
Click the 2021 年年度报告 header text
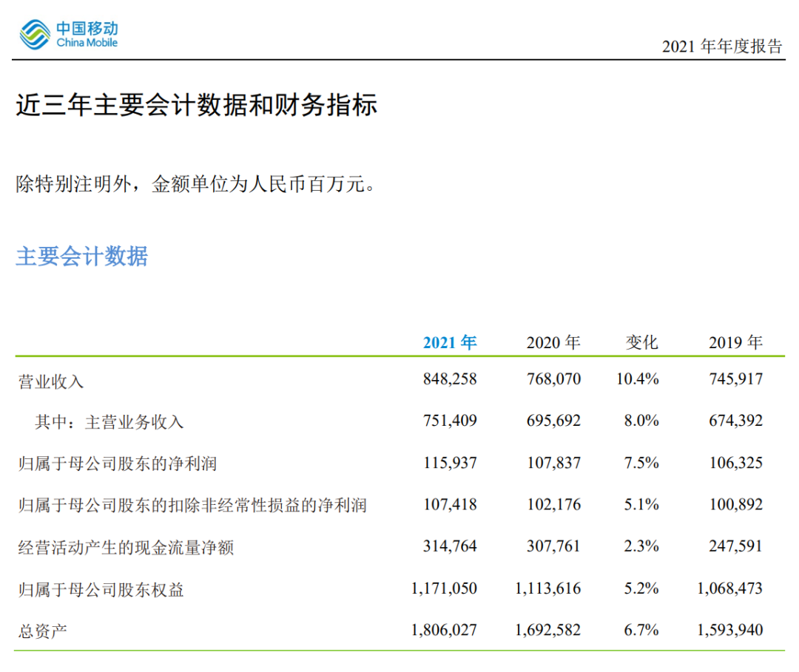722,47
